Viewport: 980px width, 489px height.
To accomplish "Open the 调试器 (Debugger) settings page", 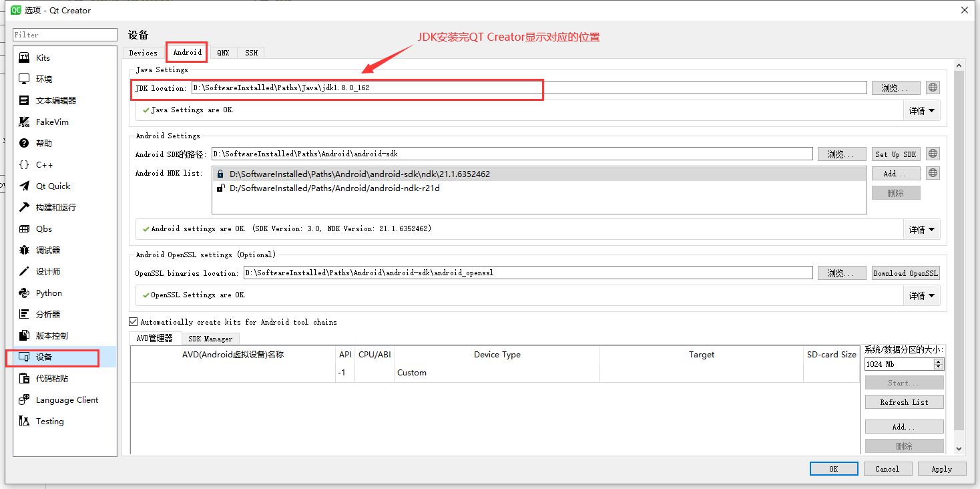I will pos(44,250).
